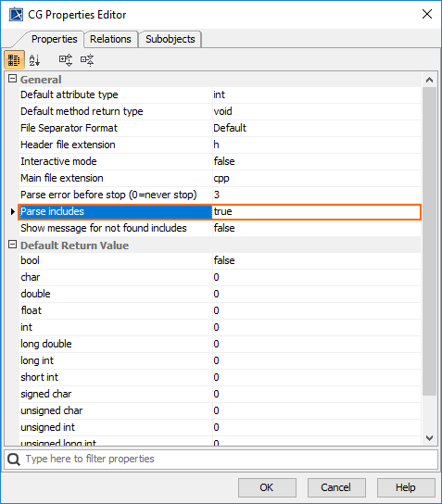Toggle Interactive mode false value
Image resolution: width=442 pixels, height=504 pixels.
pyautogui.click(x=316, y=161)
